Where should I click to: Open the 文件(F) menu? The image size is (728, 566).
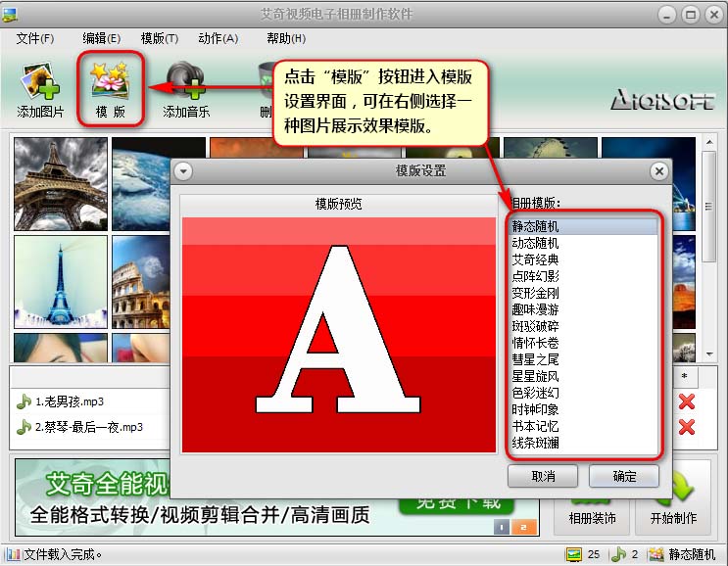point(35,38)
